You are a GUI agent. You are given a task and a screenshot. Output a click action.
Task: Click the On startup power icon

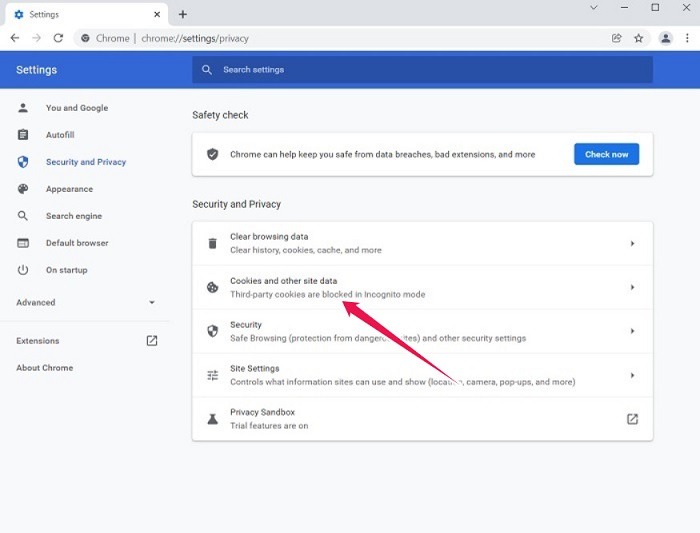pos(23,270)
